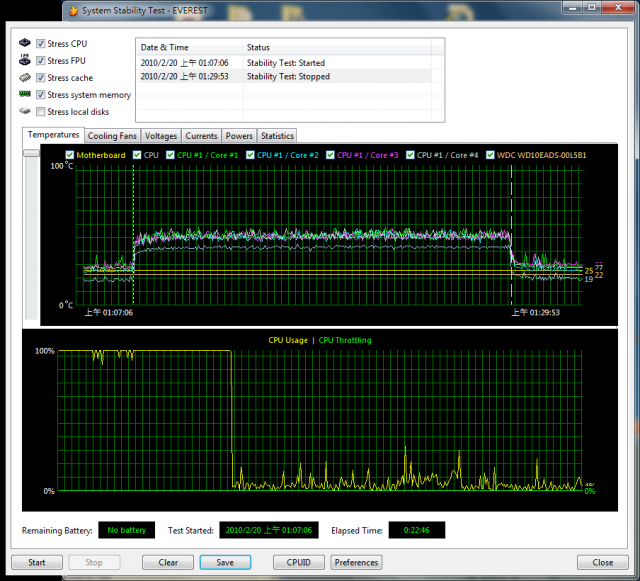Image resolution: width=640 pixels, height=581 pixels.
Task: Click the Date & Time column header
Action: tap(190, 47)
